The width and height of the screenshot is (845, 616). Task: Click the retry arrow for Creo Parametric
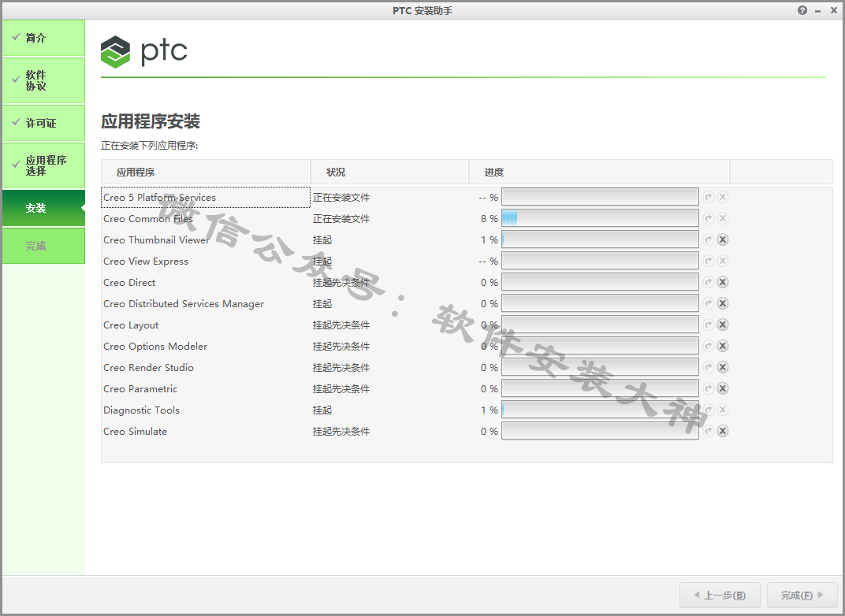point(709,388)
